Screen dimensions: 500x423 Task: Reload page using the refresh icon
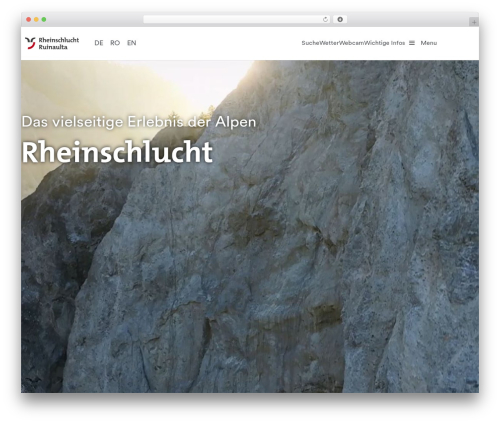click(x=325, y=20)
